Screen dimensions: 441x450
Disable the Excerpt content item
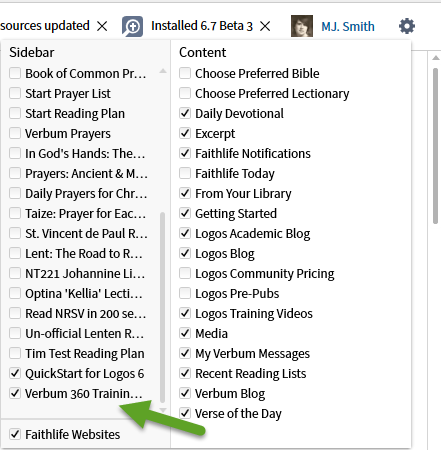coord(185,133)
